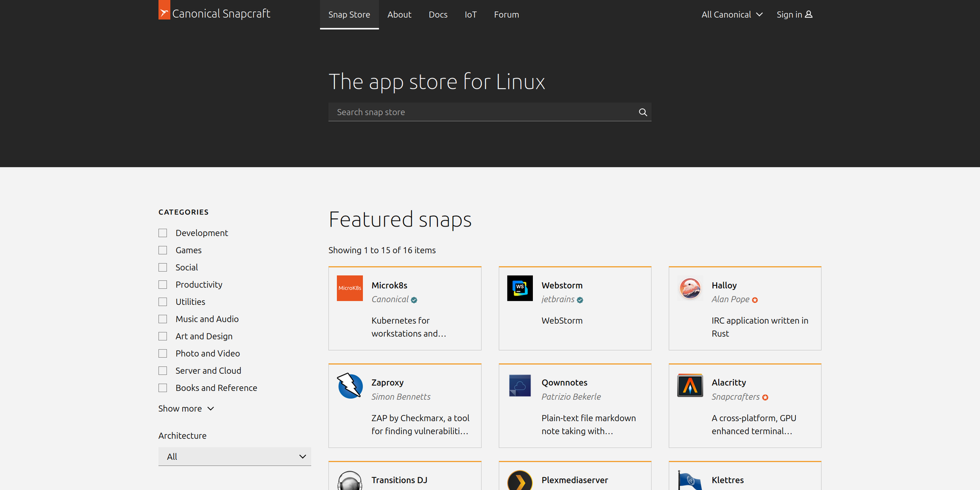Open the Forum menu item
Screen dimensions: 980x490
(x=506, y=14)
